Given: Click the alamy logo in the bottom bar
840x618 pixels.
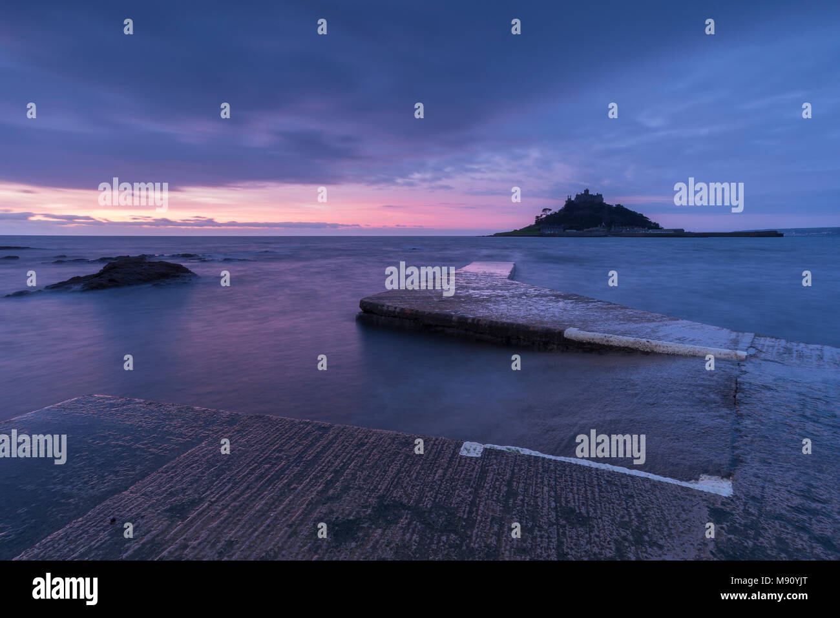Looking at the screenshot, I should (65, 589).
